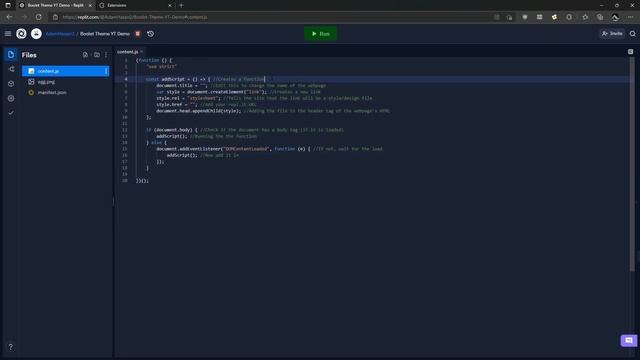This screenshot has height=360, width=640.
Task: Switch to Extensions browser tab
Action: tap(135, 5)
